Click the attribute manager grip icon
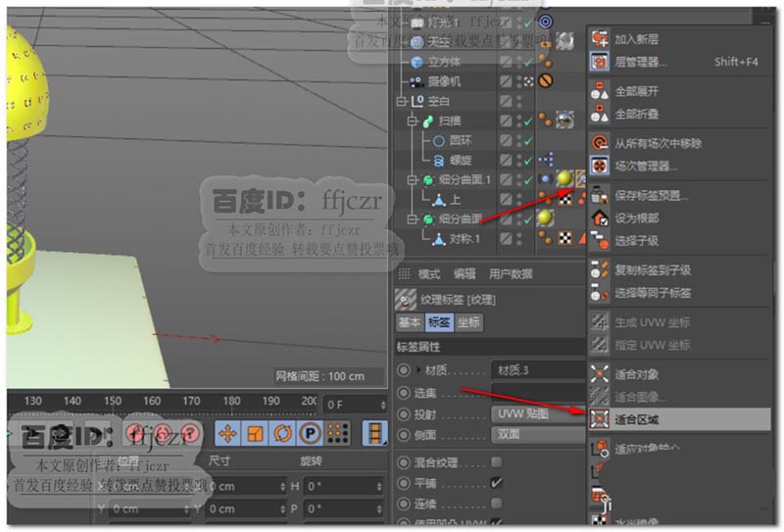 [x=404, y=273]
